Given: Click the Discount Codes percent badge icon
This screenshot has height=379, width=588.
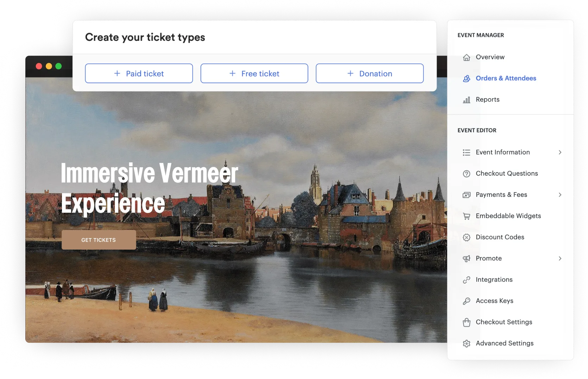Looking at the screenshot, I should (467, 237).
